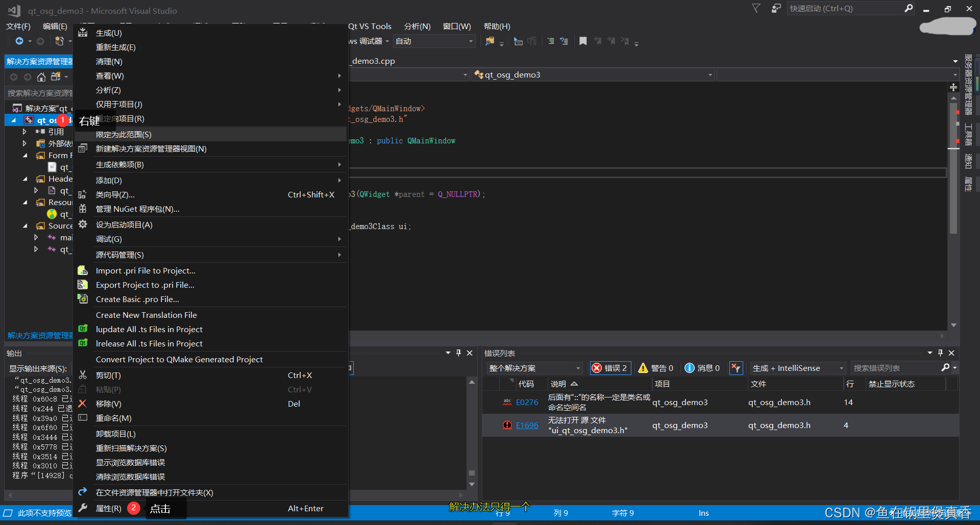Click the E0276 error code
Screen dimensions: 980x525
pos(527,403)
